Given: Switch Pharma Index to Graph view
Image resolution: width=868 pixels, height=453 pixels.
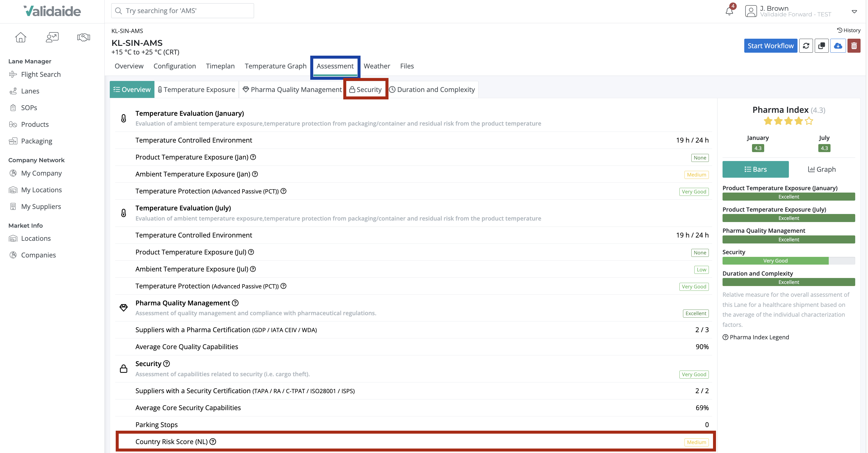Looking at the screenshot, I should coord(822,169).
